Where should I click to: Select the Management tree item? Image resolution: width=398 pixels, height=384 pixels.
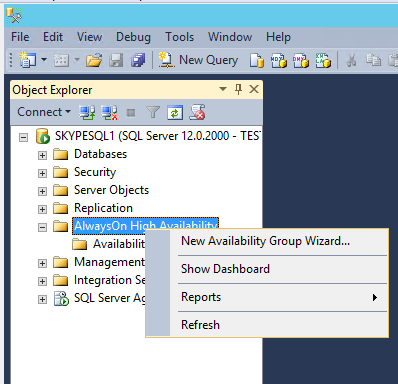[110, 262]
